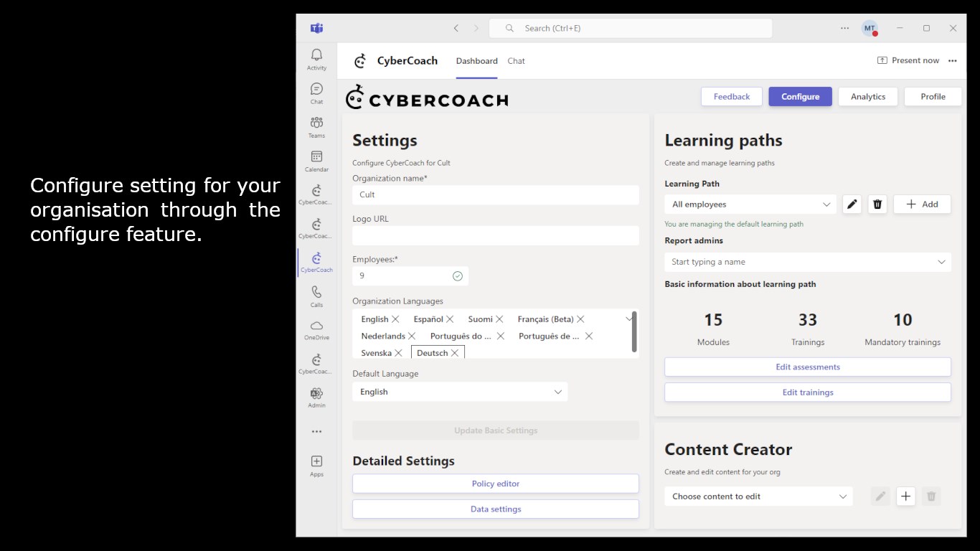Open the Activity feed in Teams sidebar

coord(316,60)
